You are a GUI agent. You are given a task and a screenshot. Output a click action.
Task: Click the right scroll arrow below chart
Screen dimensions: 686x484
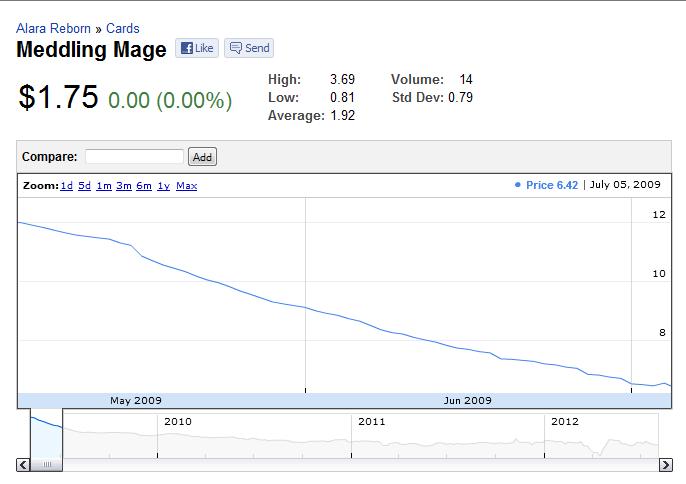[666, 465]
